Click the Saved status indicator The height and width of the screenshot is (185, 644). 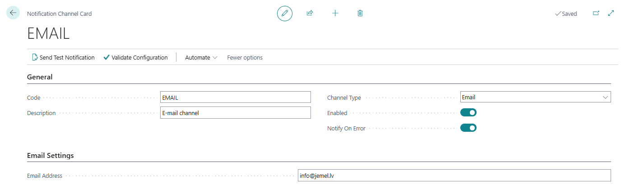click(566, 14)
